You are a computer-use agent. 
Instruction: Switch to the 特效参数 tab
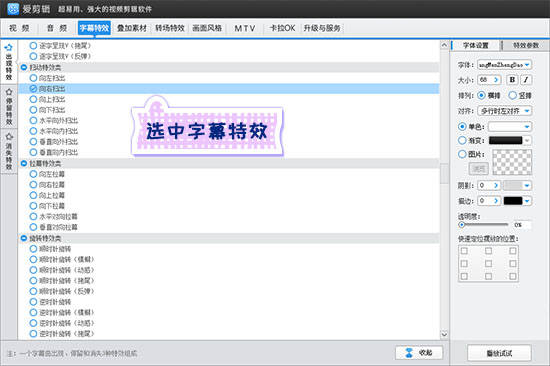tap(526, 45)
